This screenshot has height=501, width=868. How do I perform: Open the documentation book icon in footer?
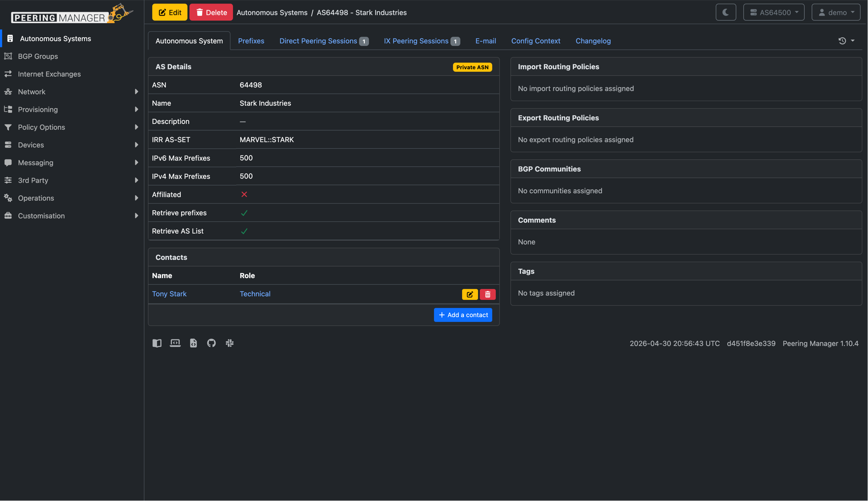[x=157, y=343]
